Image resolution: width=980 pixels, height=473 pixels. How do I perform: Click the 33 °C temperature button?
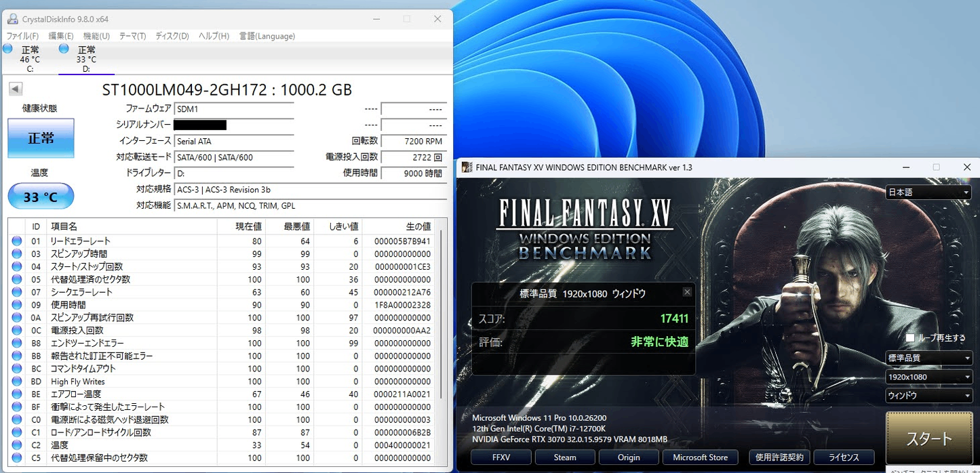tap(41, 197)
